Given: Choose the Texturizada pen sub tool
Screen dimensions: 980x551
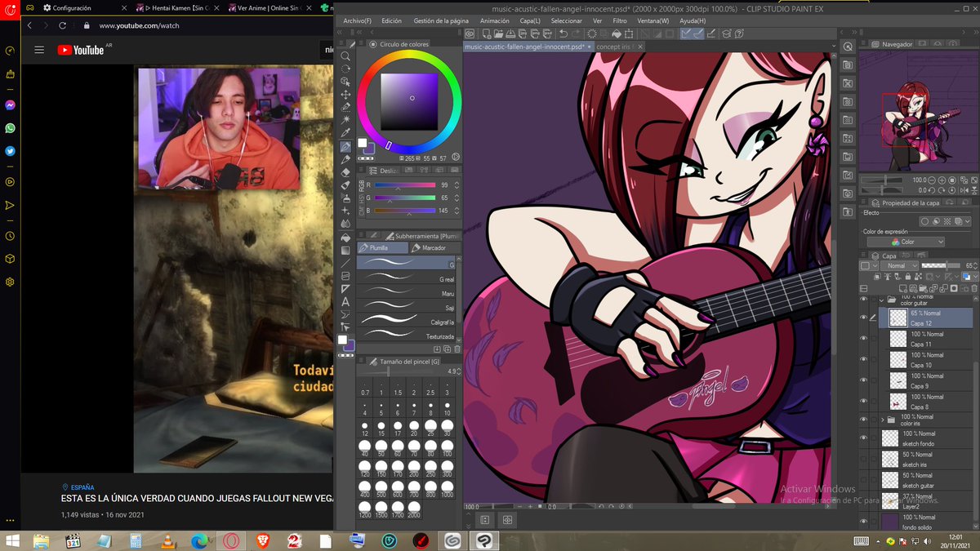Looking at the screenshot, I should [x=407, y=336].
